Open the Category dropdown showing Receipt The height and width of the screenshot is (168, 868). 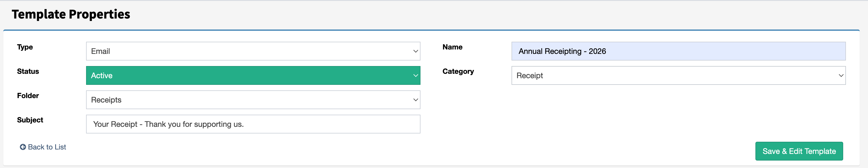[678, 75]
